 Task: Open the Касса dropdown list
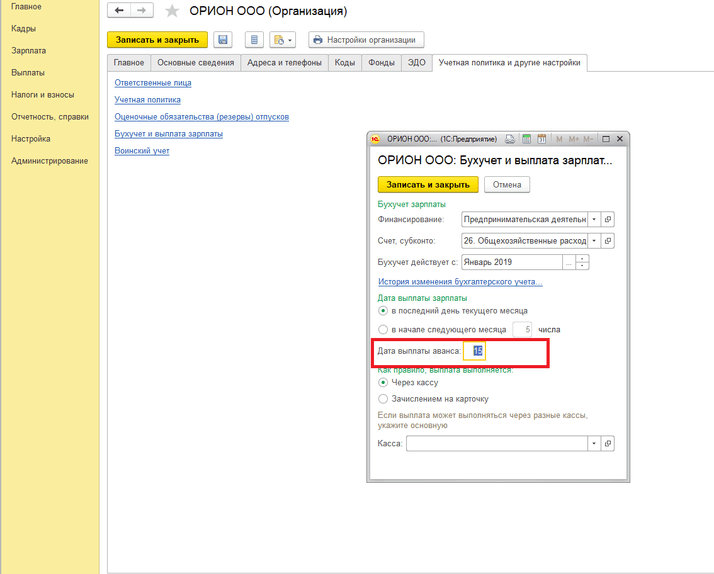pyautogui.click(x=594, y=443)
